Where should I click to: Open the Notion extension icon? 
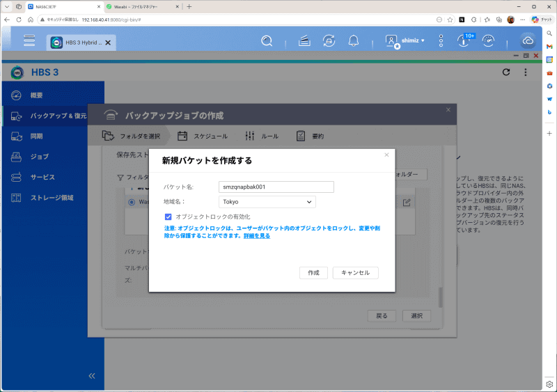(462, 20)
